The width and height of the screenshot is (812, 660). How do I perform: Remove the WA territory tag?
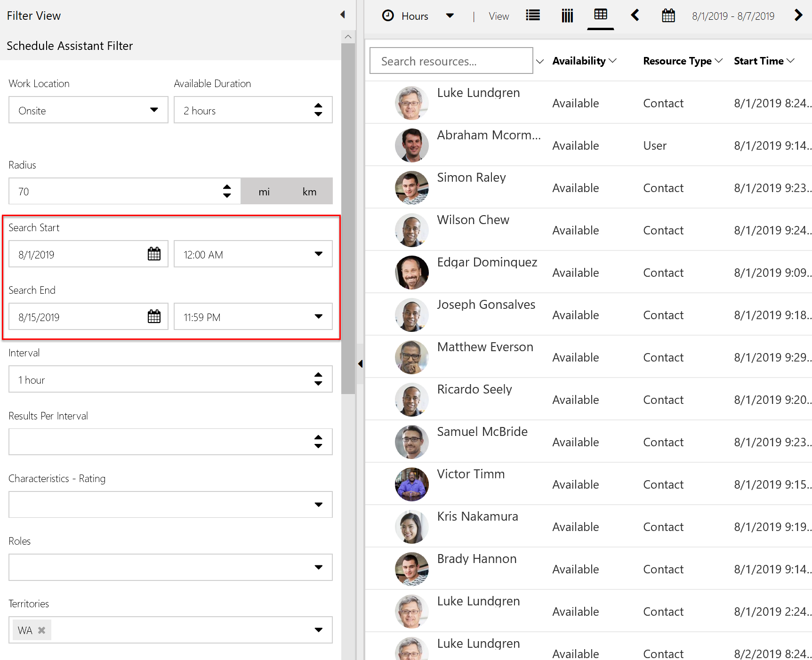pyautogui.click(x=42, y=630)
